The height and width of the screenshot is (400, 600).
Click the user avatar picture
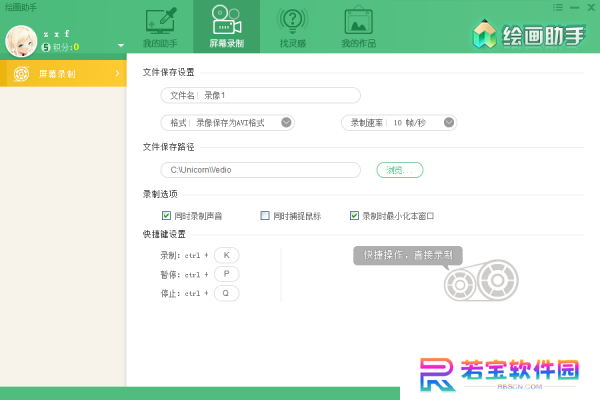click(21, 41)
